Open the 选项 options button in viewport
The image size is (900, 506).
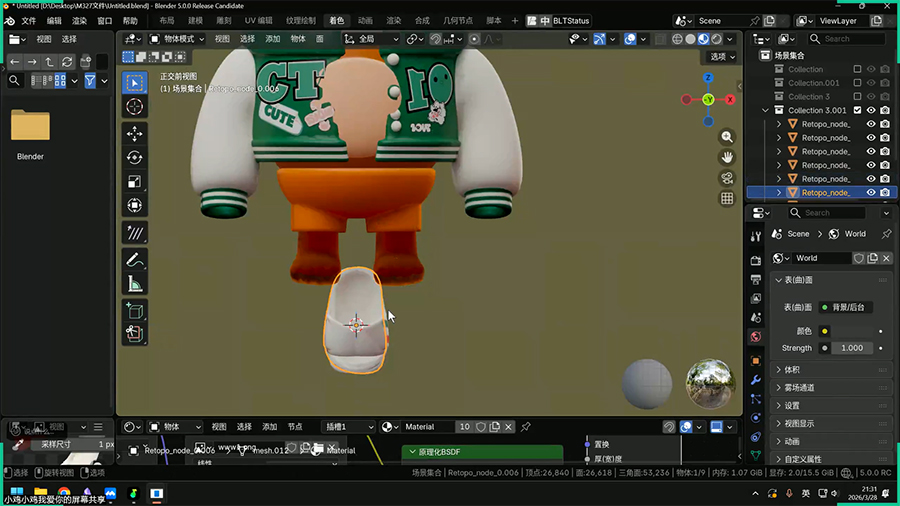(x=720, y=57)
